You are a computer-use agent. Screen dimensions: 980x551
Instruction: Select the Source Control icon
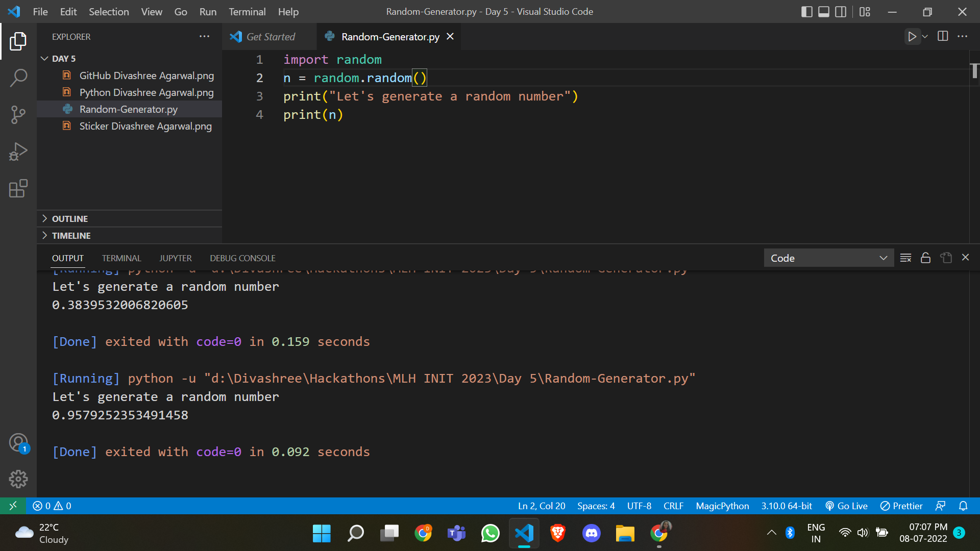pyautogui.click(x=18, y=115)
